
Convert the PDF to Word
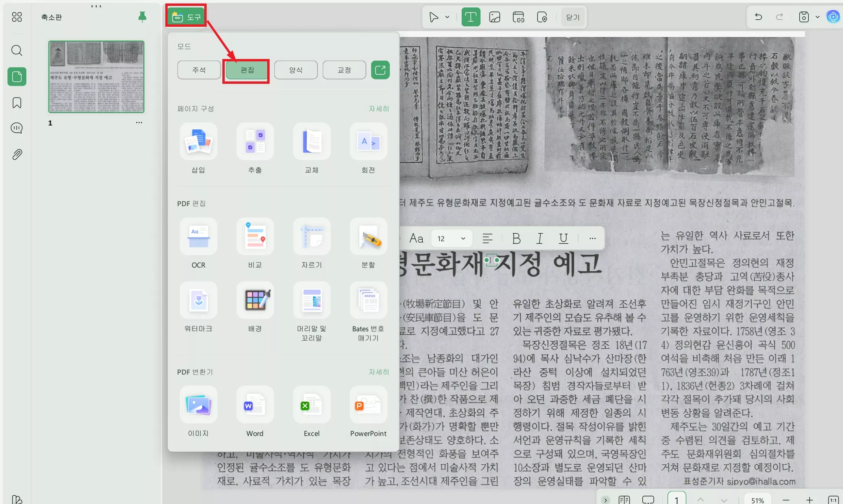tap(255, 405)
